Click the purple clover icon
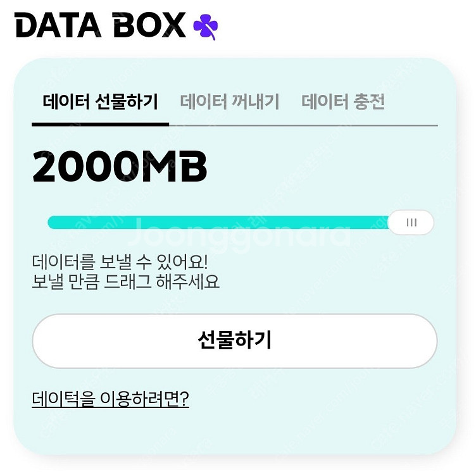 pos(206,26)
